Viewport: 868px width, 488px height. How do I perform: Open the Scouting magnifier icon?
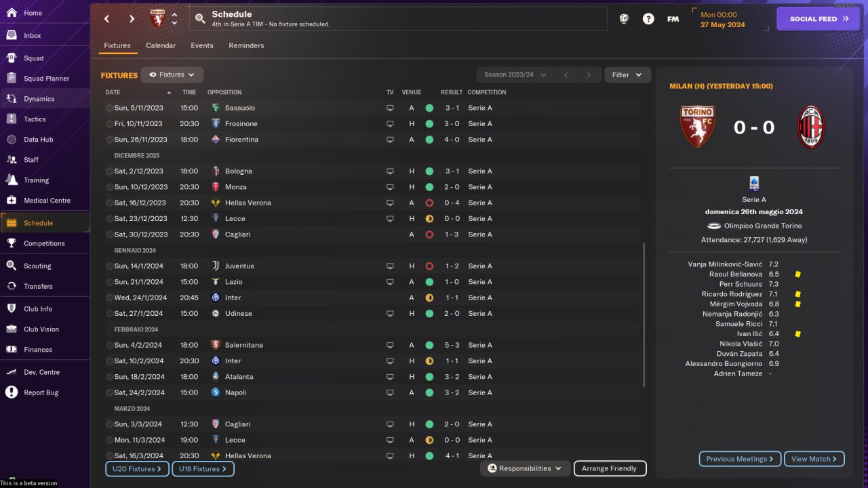(x=12, y=266)
